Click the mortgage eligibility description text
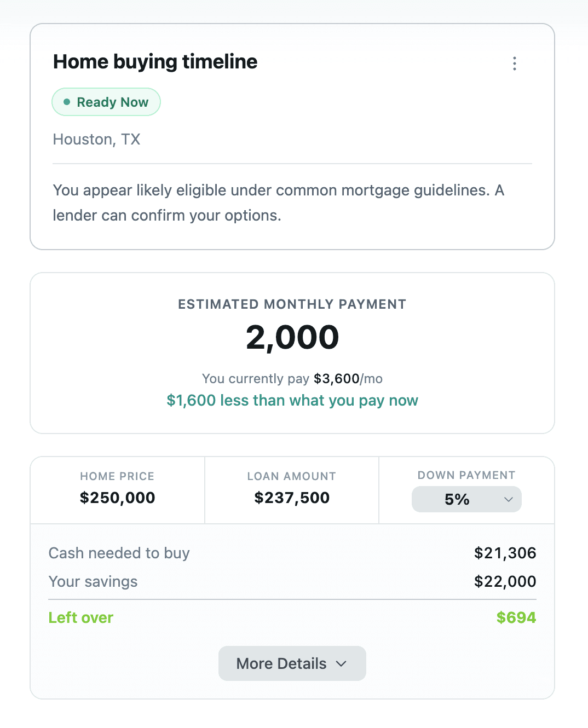 point(279,203)
